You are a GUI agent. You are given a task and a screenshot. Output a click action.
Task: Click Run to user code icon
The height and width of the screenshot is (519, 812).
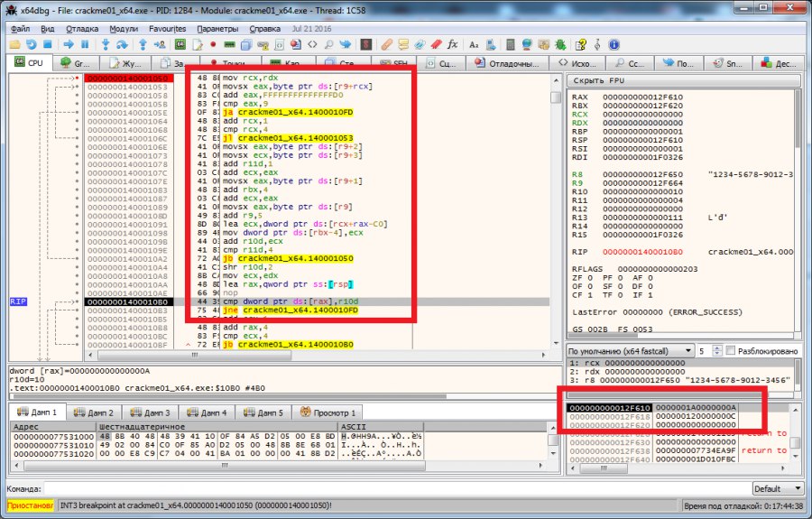pyautogui.click(x=160, y=44)
